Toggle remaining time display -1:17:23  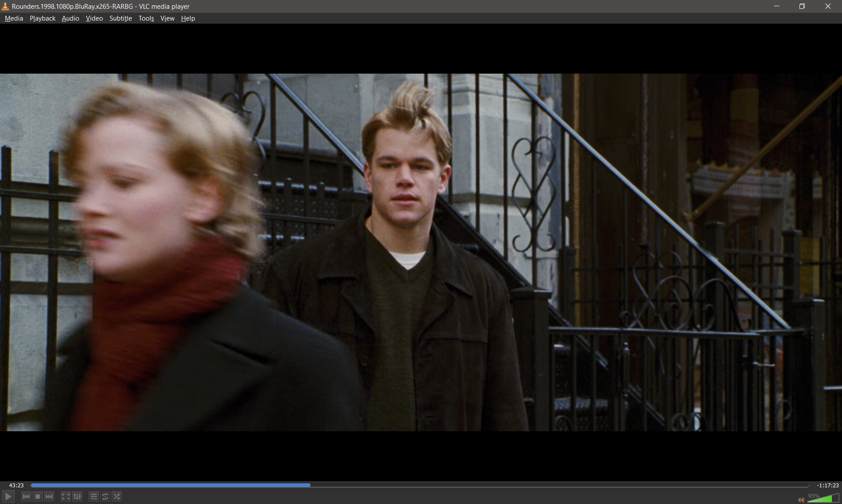(828, 485)
